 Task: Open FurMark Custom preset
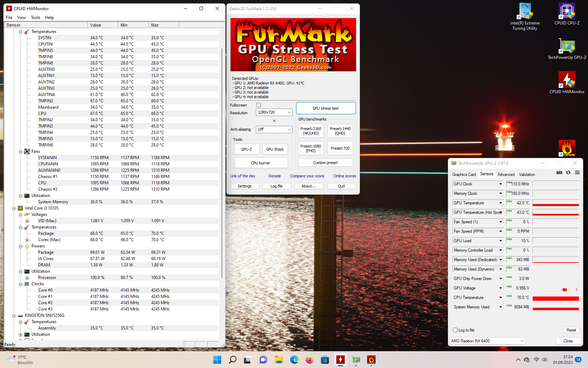tap(325, 163)
